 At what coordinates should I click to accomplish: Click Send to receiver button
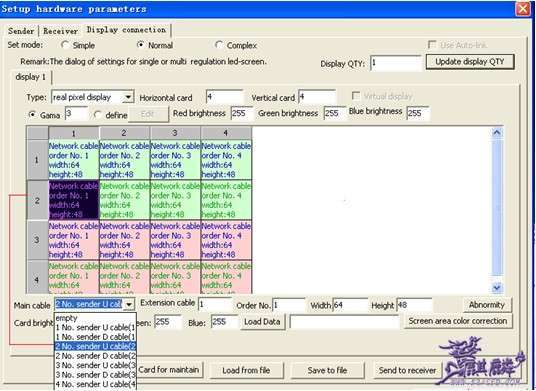click(x=407, y=370)
